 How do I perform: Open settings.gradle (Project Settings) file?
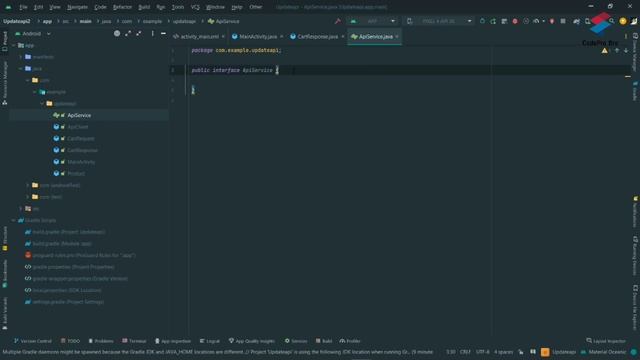click(68, 302)
